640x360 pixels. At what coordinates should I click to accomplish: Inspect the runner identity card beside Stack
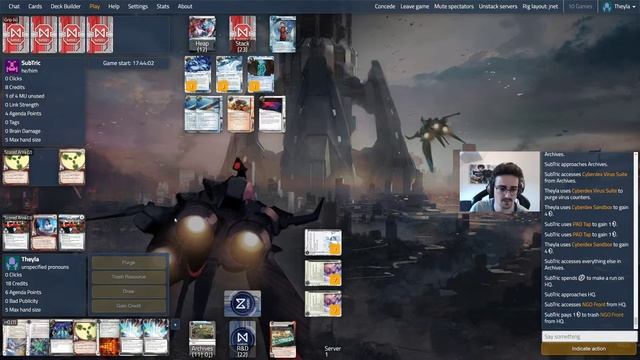pyautogui.click(x=282, y=34)
